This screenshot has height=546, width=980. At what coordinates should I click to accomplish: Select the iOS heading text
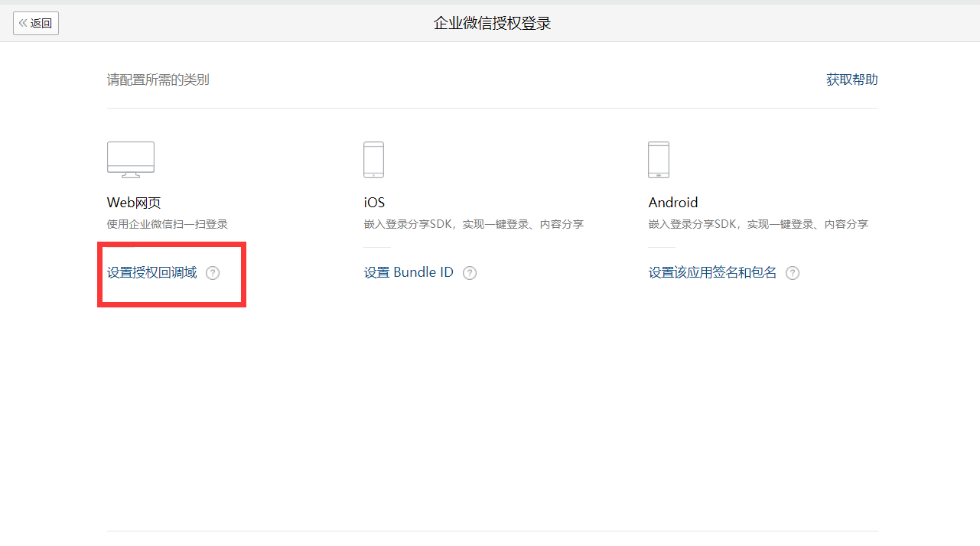[x=374, y=203]
